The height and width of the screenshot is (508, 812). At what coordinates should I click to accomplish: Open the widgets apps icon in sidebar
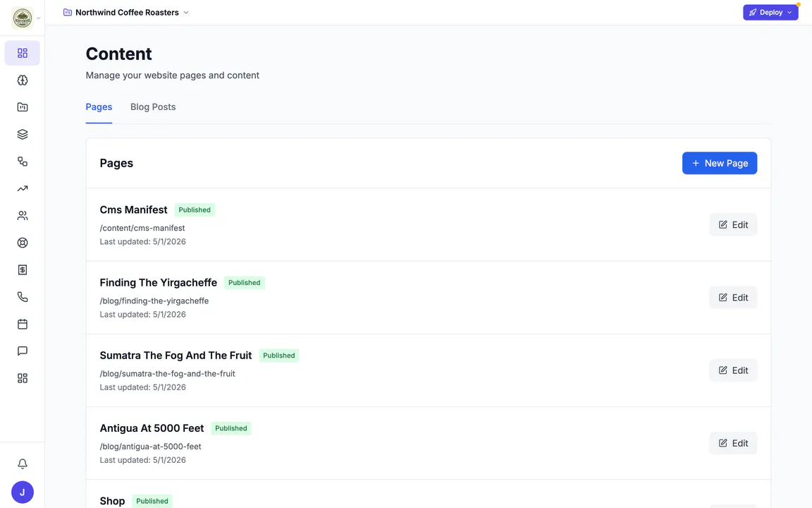point(23,378)
